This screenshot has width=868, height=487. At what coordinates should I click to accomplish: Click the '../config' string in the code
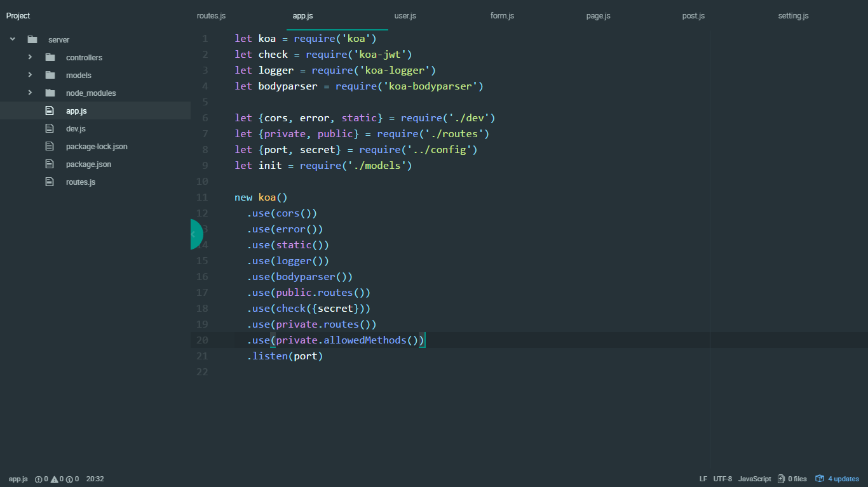[439, 150]
